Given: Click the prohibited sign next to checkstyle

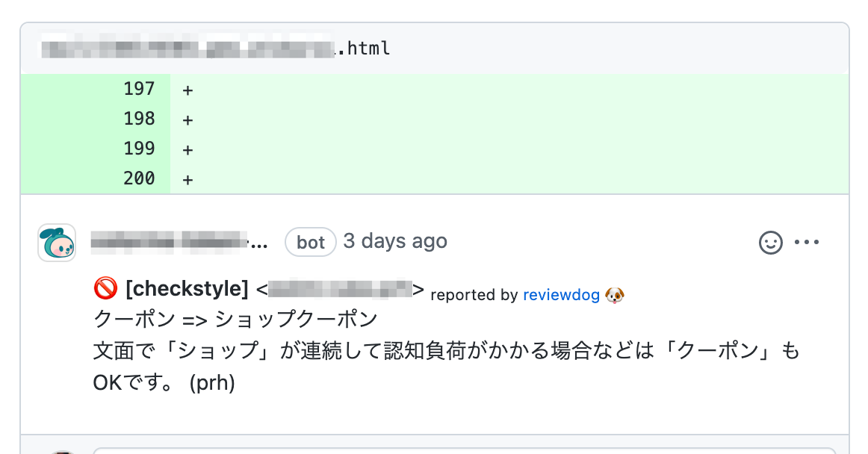Looking at the screenshot, I should (105, 288).
